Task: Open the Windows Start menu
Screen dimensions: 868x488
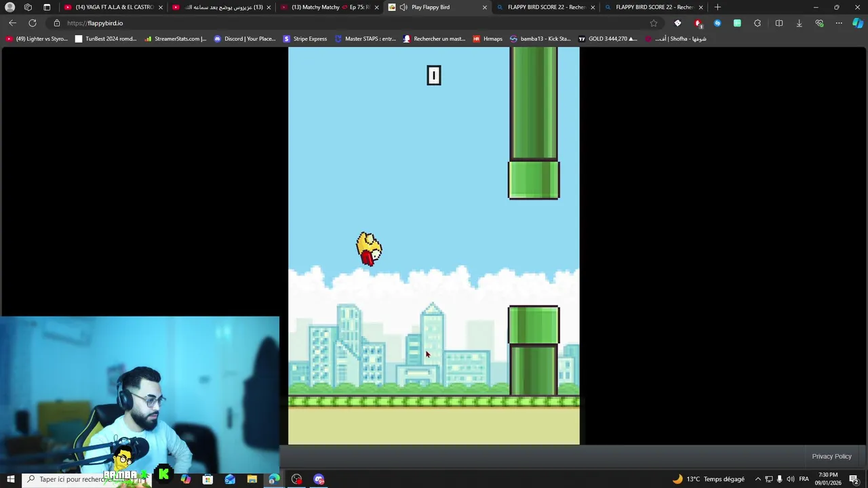Action: [x=10, y=479]
